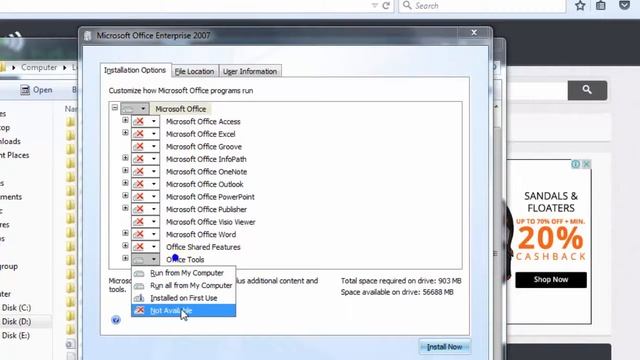Close the ad with X icon
This screenshot has width=640, height=360.
pos(586,164)
